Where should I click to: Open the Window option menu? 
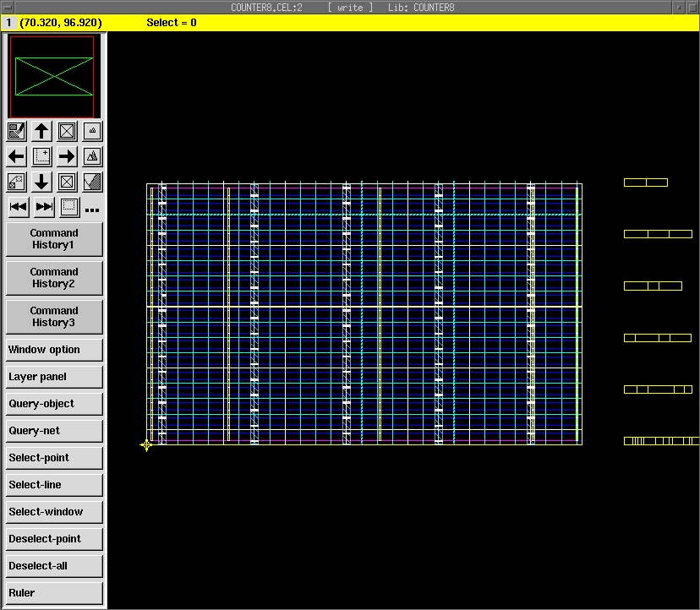(54, 350)
